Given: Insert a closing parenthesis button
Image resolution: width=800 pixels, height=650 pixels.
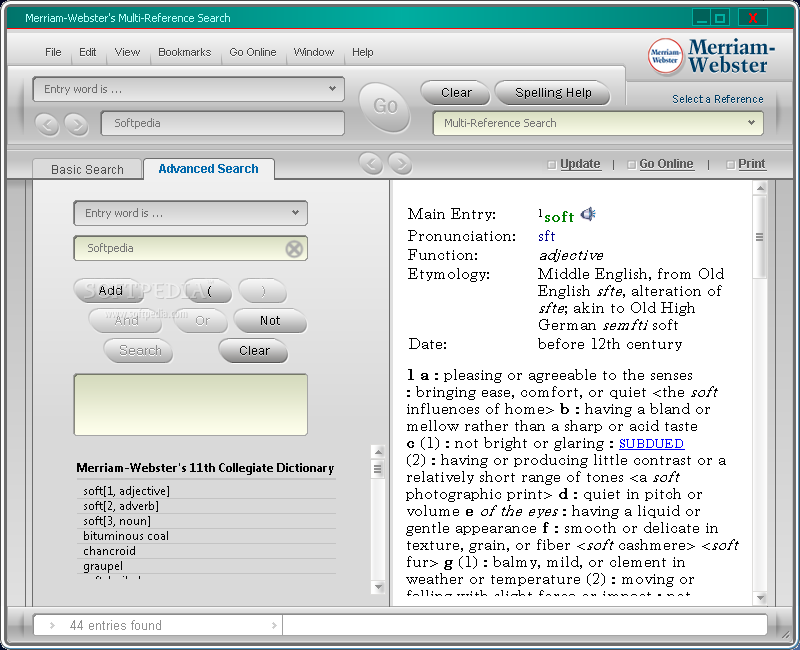Looking at the screenshot, I should [x=263, y=291].
